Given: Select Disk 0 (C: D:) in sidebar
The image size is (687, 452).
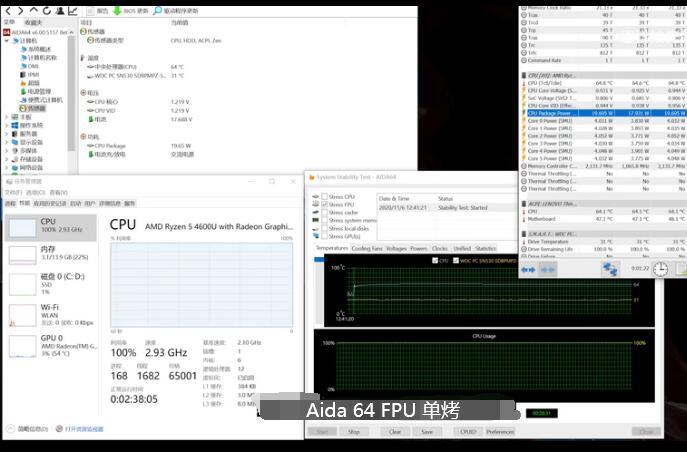Looking at the screenshot, I should point(51,283).
